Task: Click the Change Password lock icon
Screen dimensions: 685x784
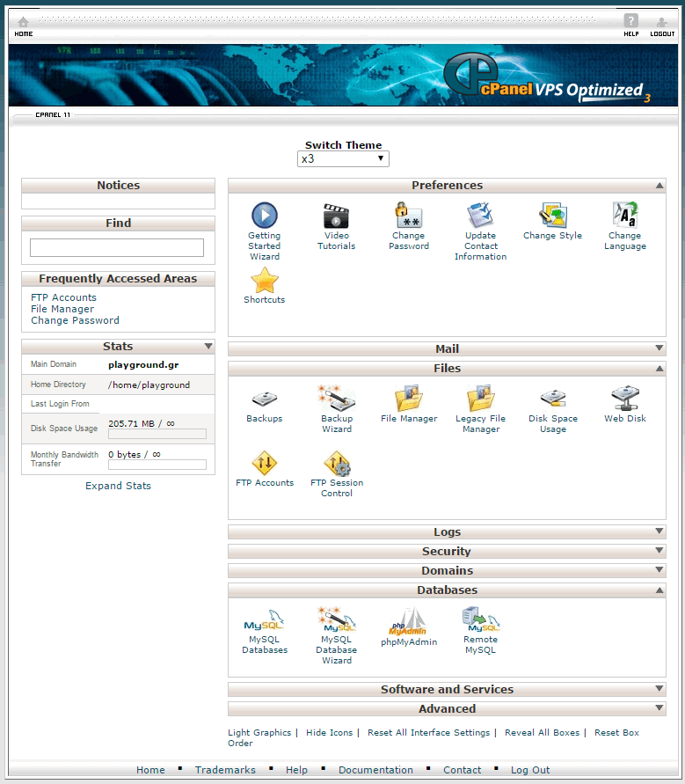Action: point(408,216)
